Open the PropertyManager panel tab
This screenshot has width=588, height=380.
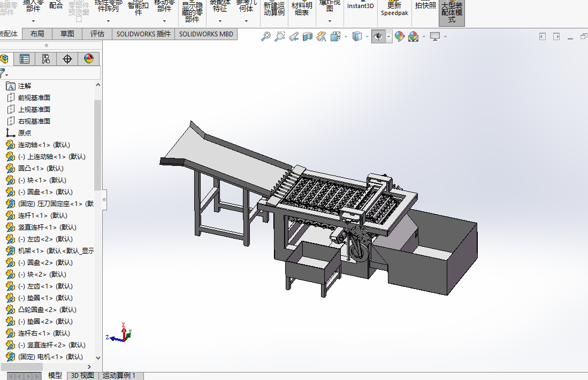[25, 59]
